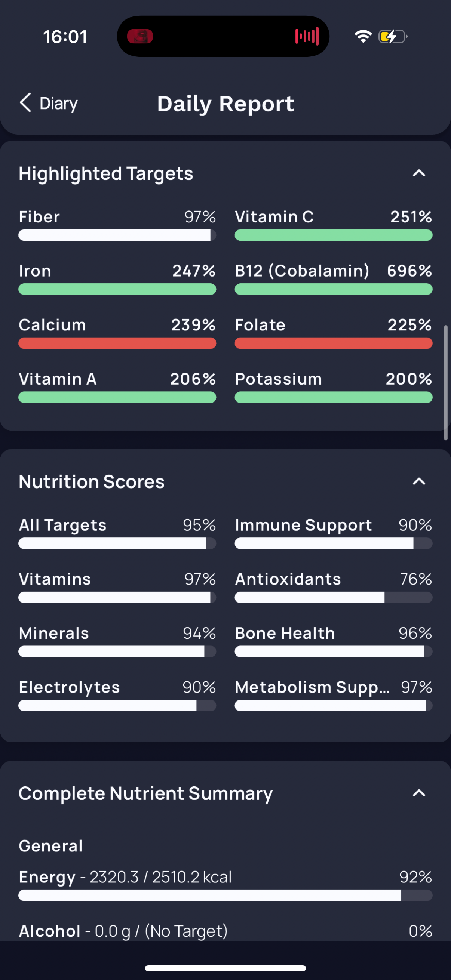
Task: Tap the audio waveform icon in Dynamic Island
Action: tap(307, 37)
